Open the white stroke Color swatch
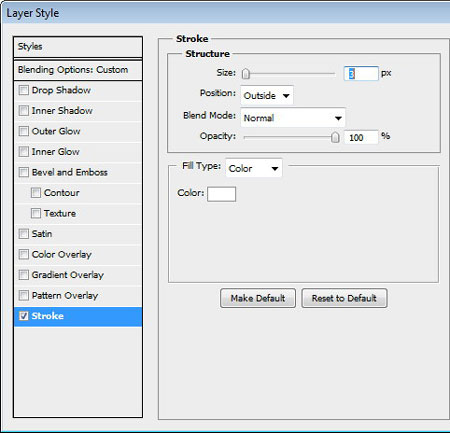450x433 pixels. (221, 194)
